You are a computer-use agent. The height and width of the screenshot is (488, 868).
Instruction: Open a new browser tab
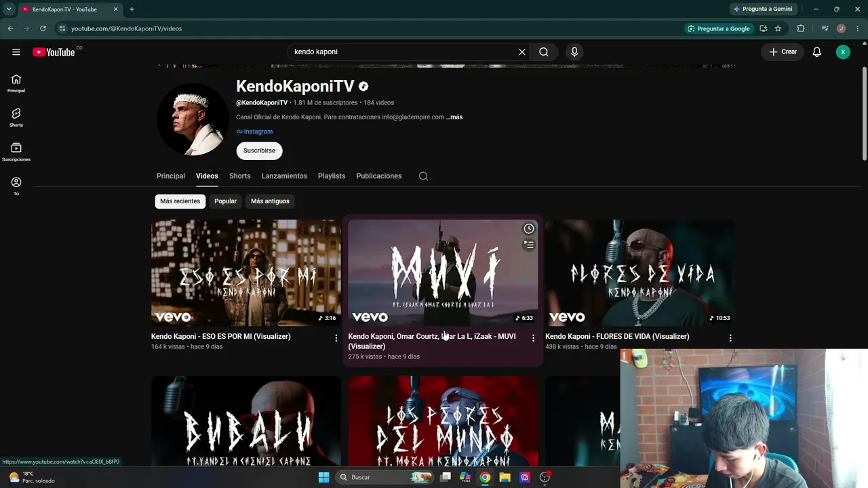coord(132,9)
